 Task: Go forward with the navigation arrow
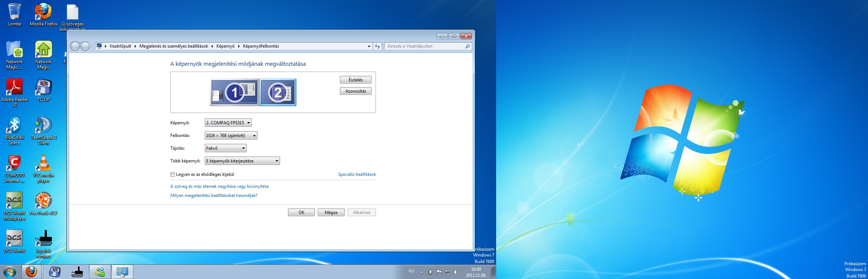(85, 46)
